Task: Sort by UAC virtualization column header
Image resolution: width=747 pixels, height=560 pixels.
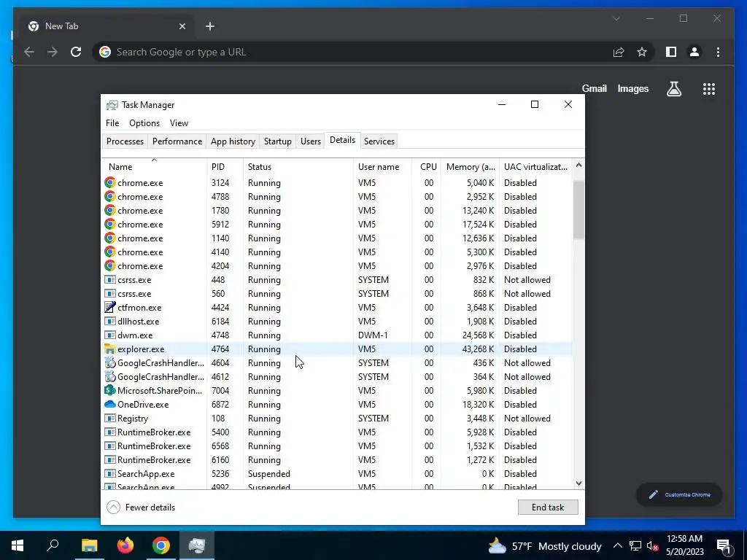Action: pos(535,167)
